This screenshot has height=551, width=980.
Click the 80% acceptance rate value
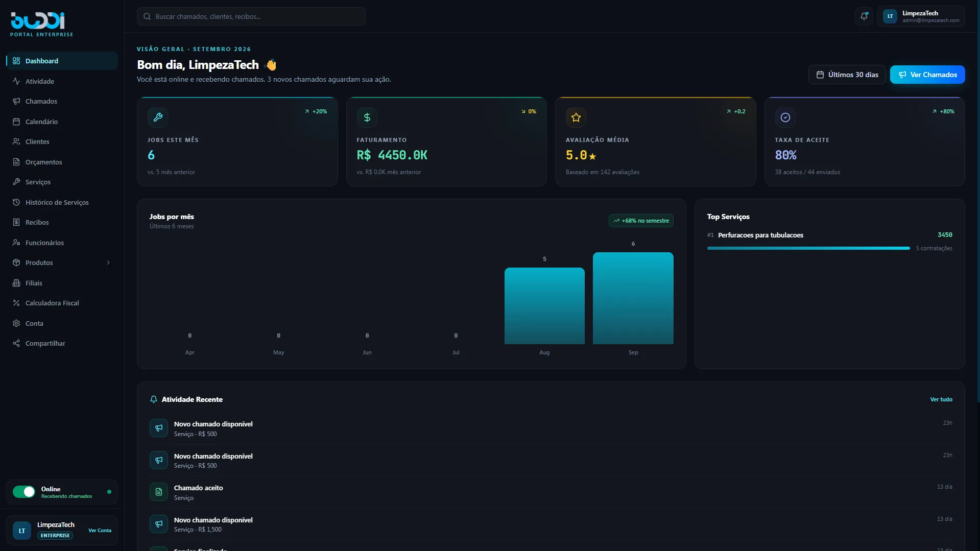tap(785, 155)
